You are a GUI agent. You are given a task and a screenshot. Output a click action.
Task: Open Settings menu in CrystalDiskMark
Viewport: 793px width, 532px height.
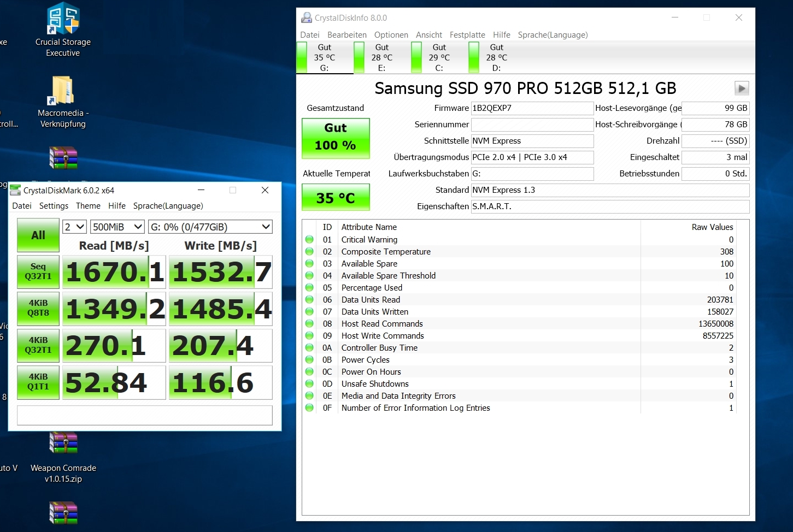[54, 206]
